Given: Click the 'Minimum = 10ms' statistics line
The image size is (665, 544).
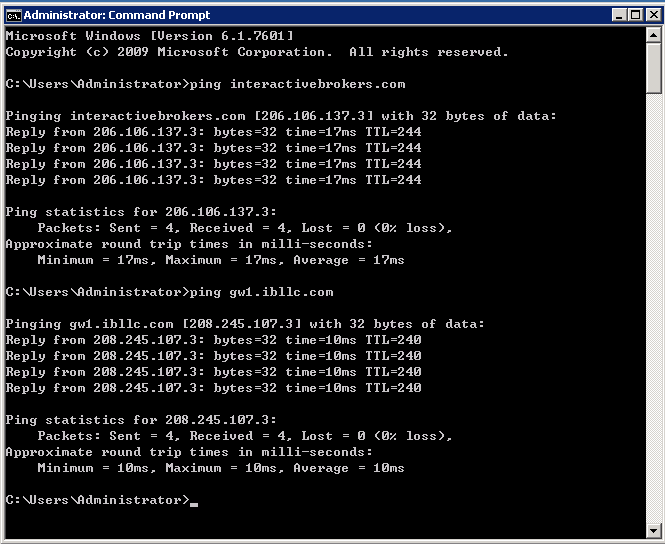Looking at the screenshot, I should [221, 468].
